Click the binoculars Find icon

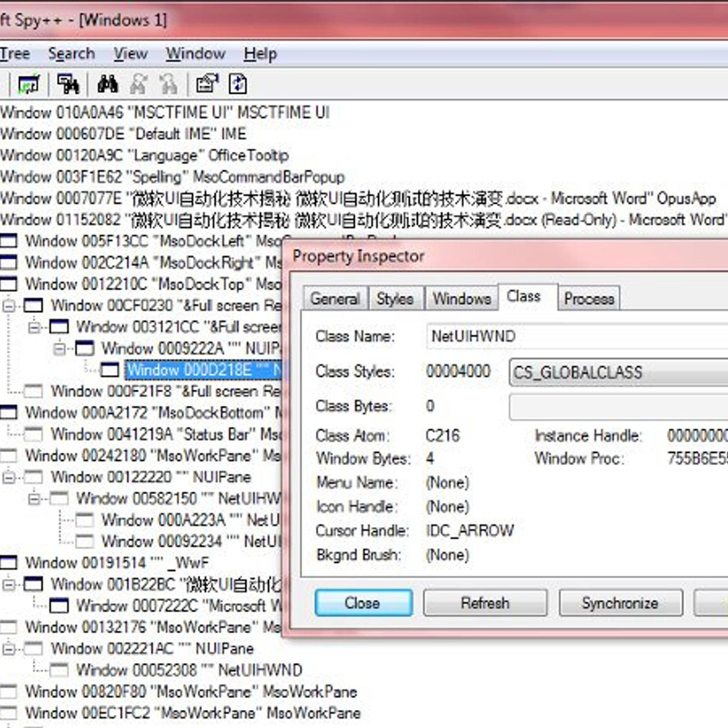[108, 85]
